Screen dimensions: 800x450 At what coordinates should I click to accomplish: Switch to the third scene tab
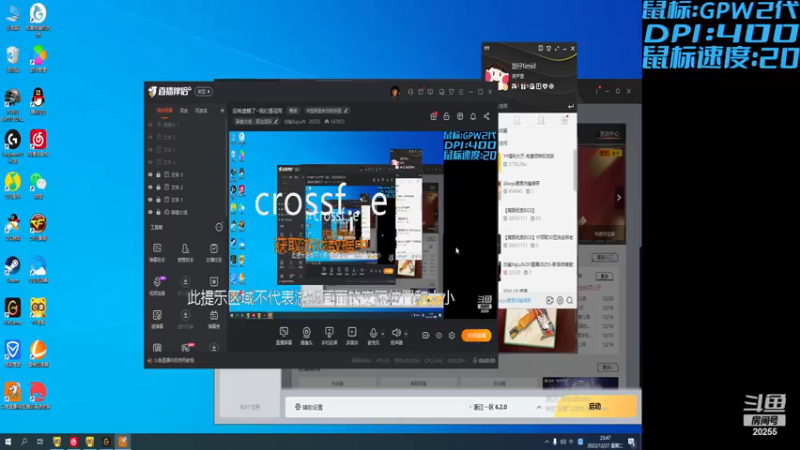point(201,110)
